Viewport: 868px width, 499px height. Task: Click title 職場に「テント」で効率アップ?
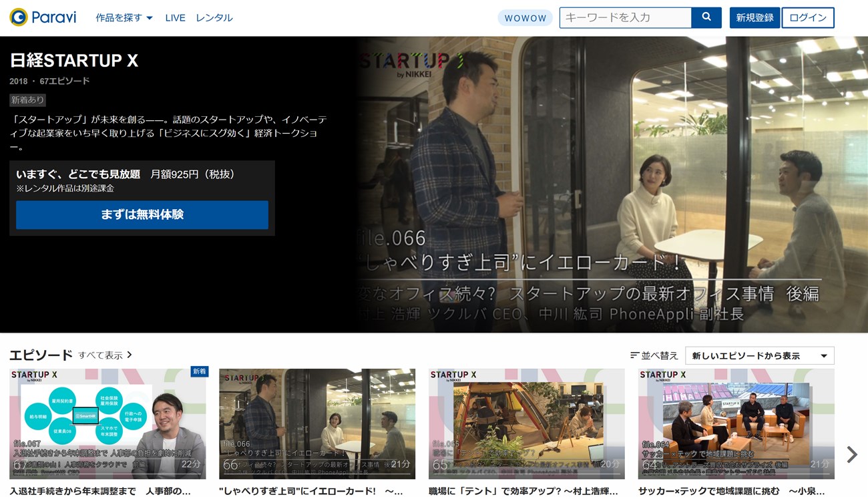[x=523, y=491]
